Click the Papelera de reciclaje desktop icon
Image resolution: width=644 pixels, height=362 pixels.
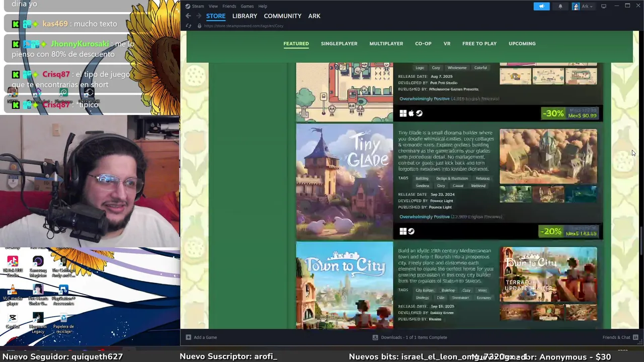[x=63, y=323]
